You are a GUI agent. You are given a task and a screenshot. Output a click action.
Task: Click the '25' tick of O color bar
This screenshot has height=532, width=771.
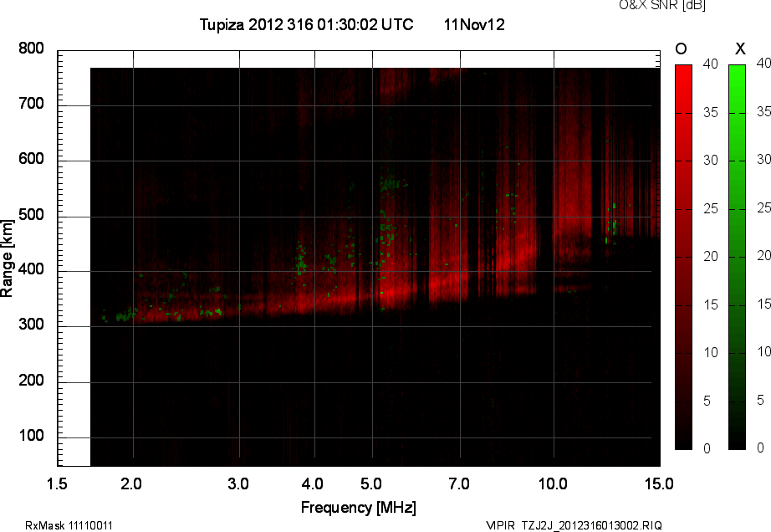(711, 209)
